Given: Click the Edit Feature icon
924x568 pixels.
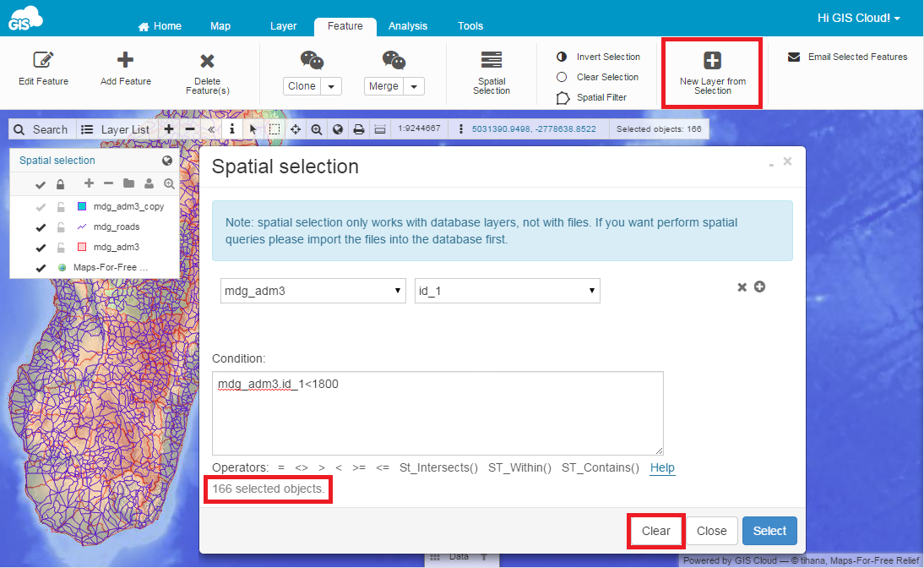Looking at the screenshot, I should pos(43,61).
